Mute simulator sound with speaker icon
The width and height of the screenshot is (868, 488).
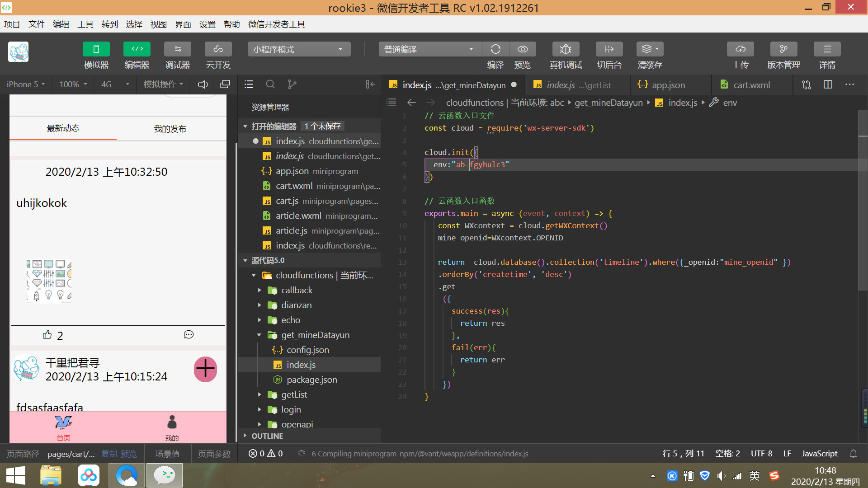203,84
